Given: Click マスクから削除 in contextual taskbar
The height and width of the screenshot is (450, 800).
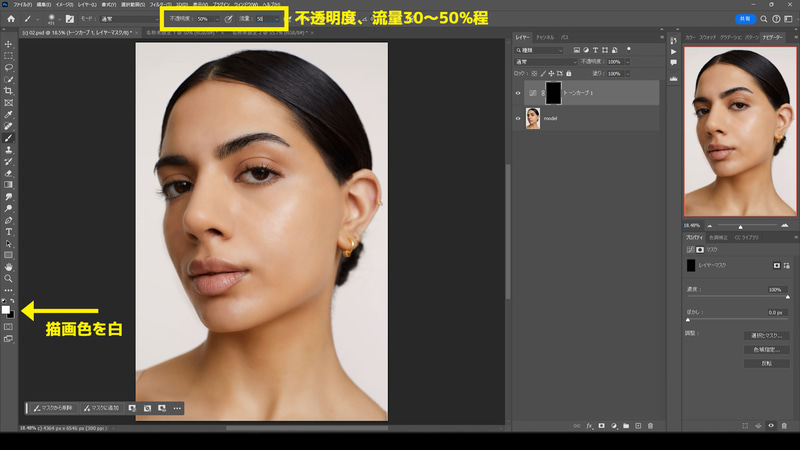Looking at the screenshot, I should pos(54,408).
